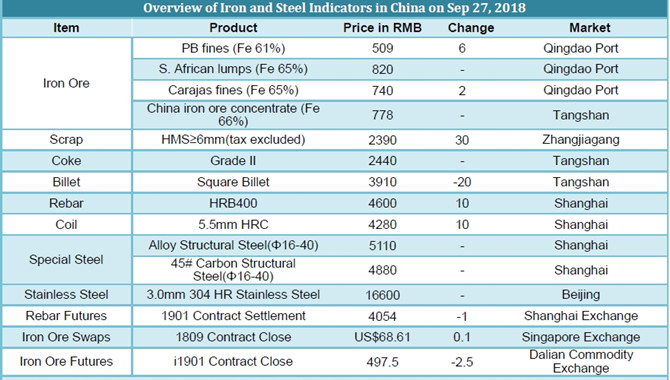Viewport: 670px width, 380px height.
Task: Click the 5.5mm HRC coil cell
Action: (x=233, y=224)
